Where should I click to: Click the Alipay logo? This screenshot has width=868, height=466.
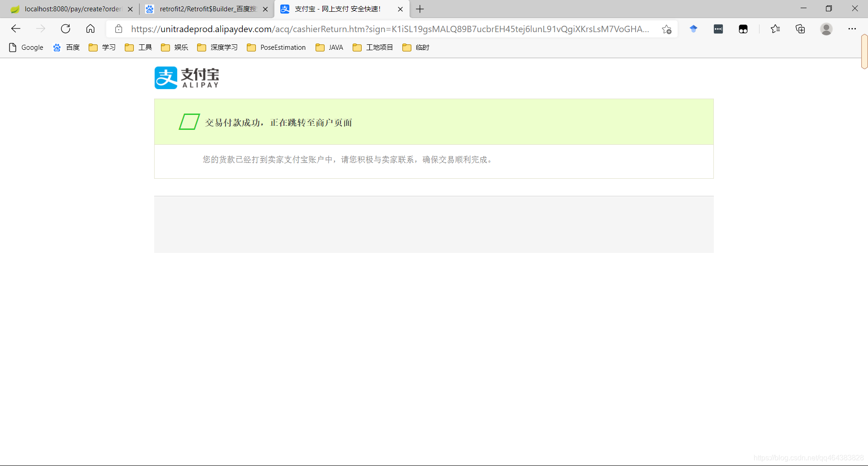tap(187, 78)
